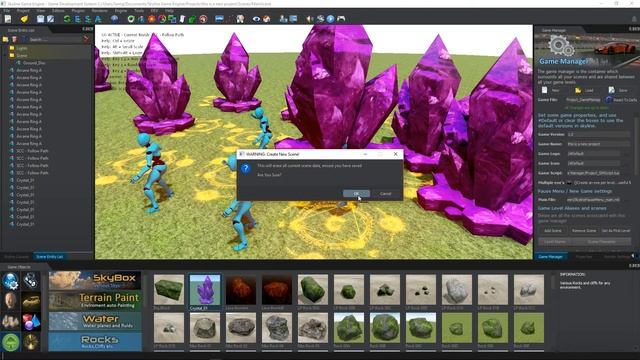Click the green tree nature category icon
This screenshot has height=360, width=640.
click(11, 342)
